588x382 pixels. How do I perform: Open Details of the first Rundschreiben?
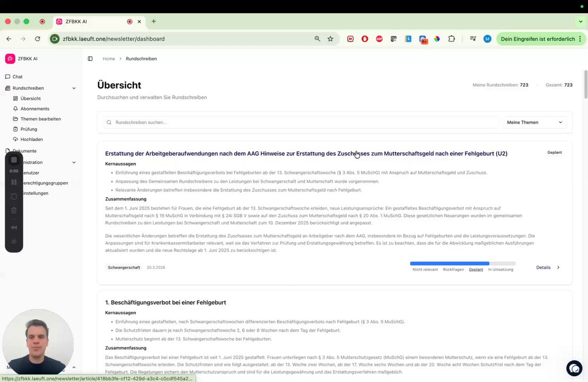[548, 267]
